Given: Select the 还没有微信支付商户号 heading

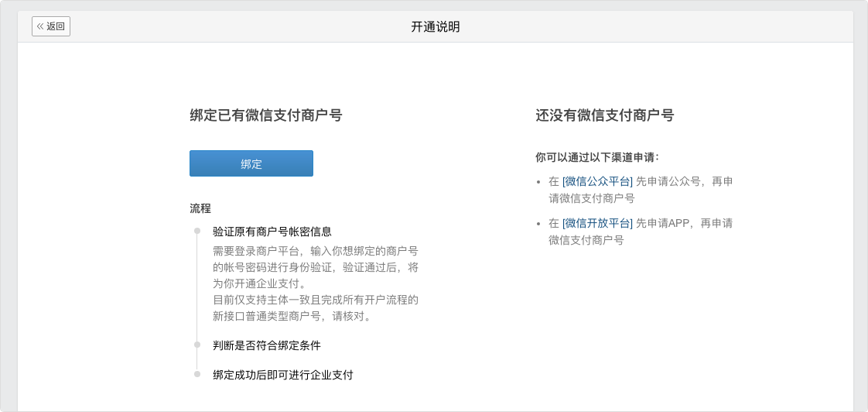Looking at the screenshot, I should [604, 115].
